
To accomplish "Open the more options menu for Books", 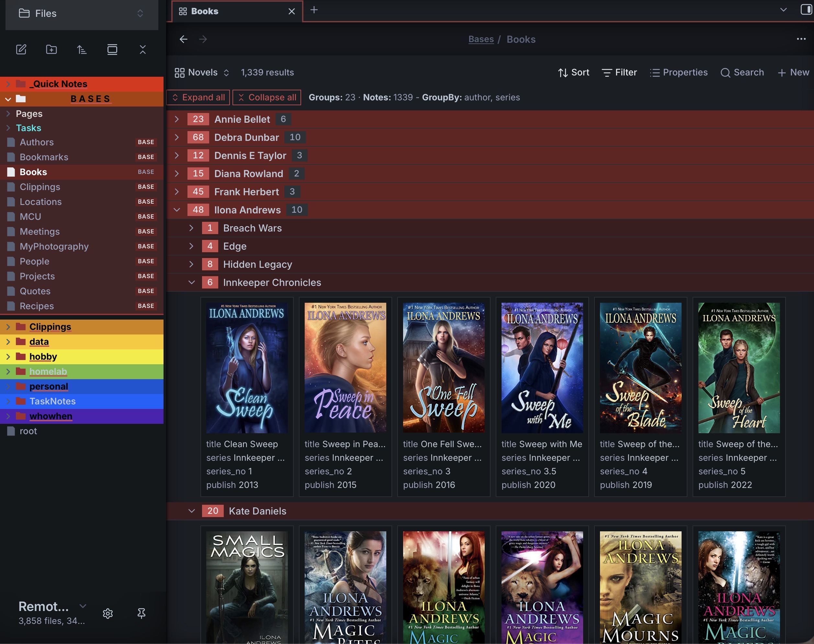I will 801,39.
